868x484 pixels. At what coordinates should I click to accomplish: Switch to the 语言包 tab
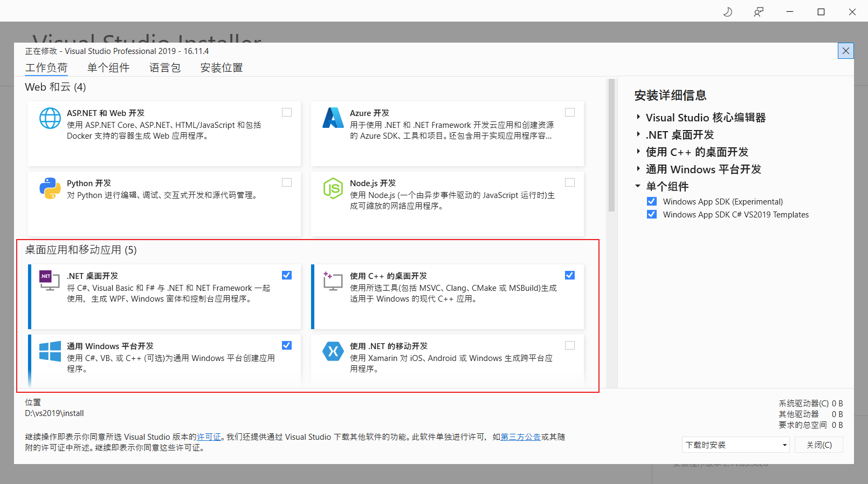(x=165, y=68)
